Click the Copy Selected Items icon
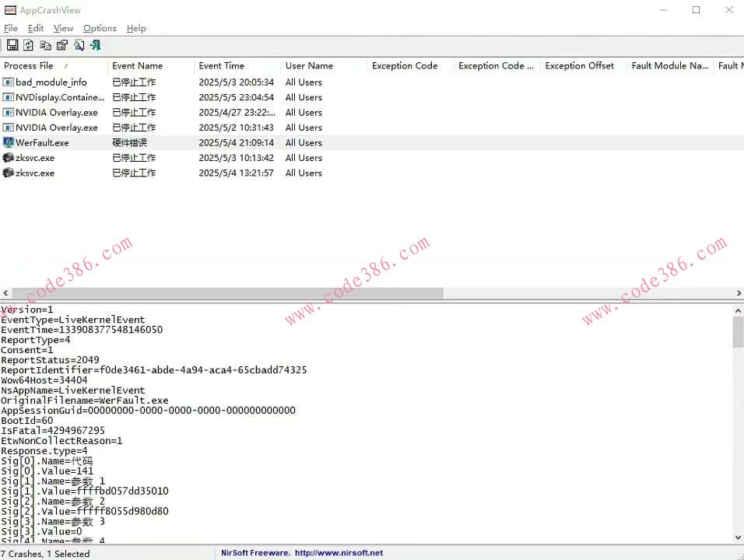This screenshot has height=560, width=744. click(x=45, y=45)
